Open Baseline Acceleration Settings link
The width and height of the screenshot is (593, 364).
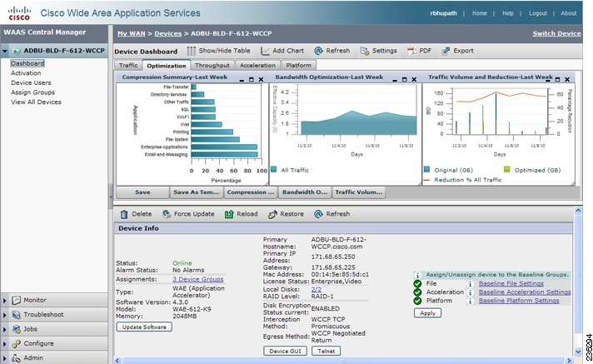pos(525,292)
